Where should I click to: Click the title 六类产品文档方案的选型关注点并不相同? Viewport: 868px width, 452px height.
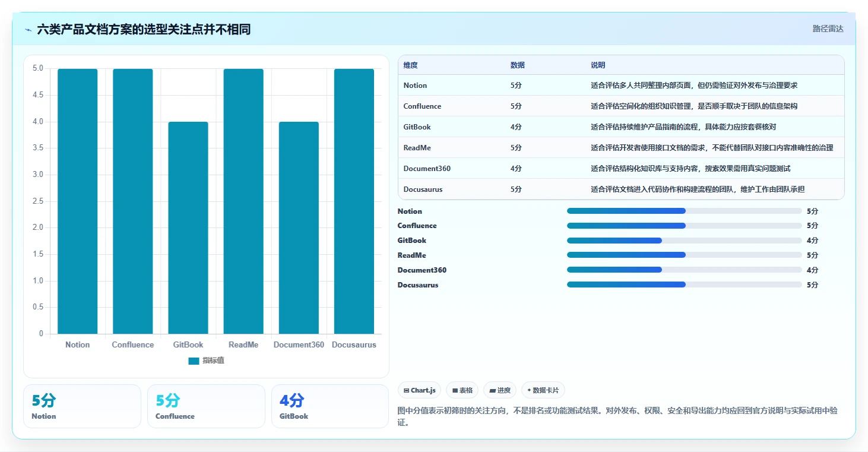(144, 29)
